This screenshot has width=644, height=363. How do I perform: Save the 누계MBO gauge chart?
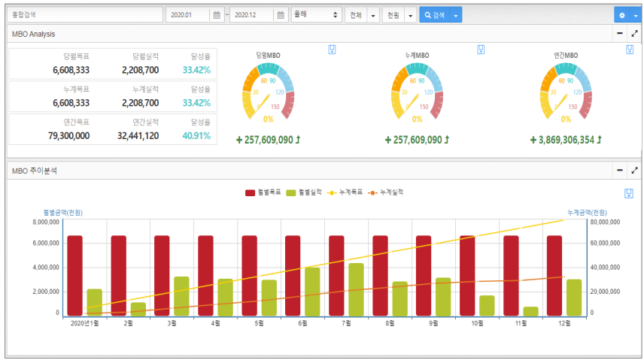tap(481, 50)
